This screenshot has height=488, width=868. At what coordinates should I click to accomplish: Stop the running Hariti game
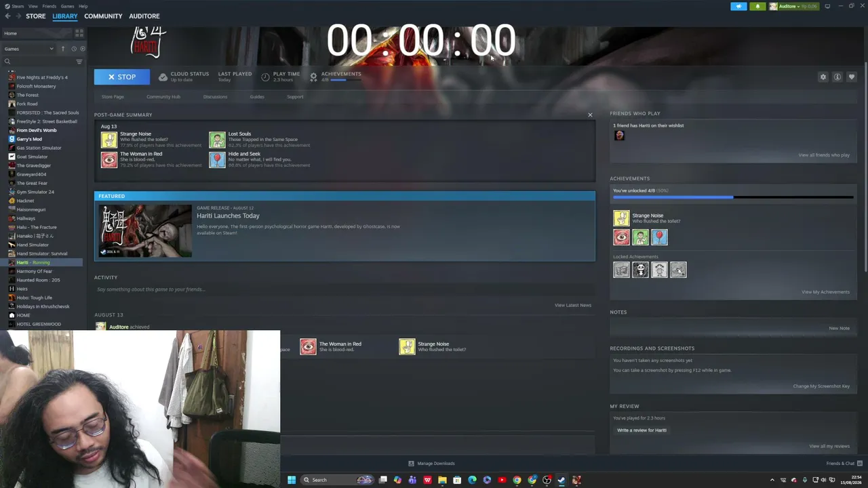click(122, 77)
